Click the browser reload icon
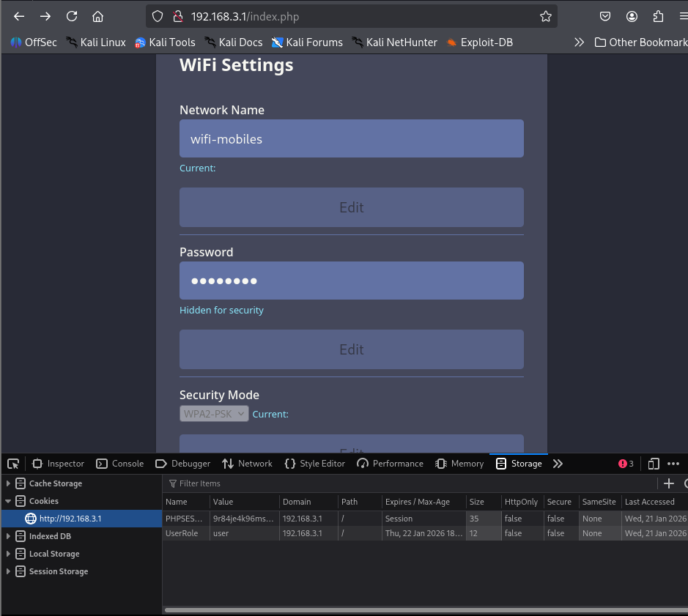 pyautogui.click(x=72, y=16)
